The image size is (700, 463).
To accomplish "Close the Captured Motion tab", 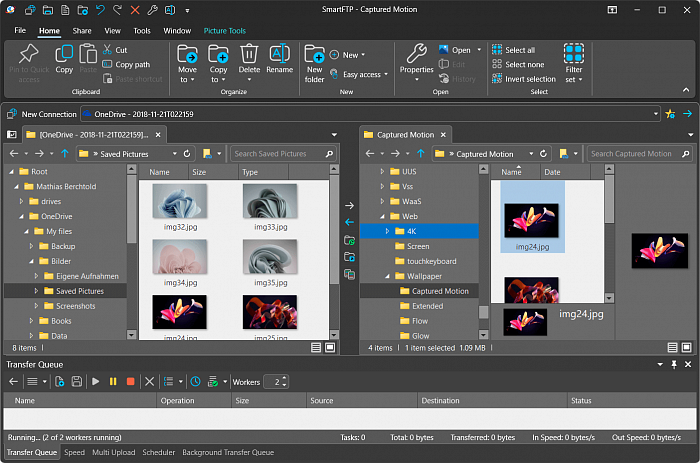I will tap(443, 135).
